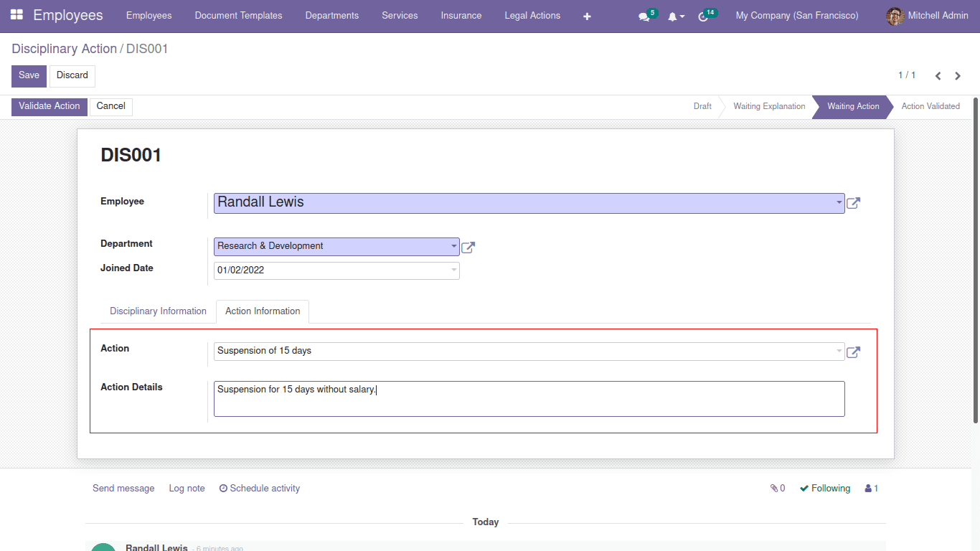Click the Validate Action button
The height and width of the screenshot is (551, 980).
tap(49, 106)
